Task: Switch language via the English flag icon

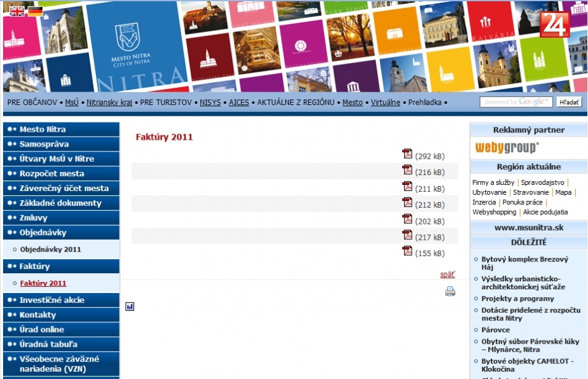Action: pos(17,11)
